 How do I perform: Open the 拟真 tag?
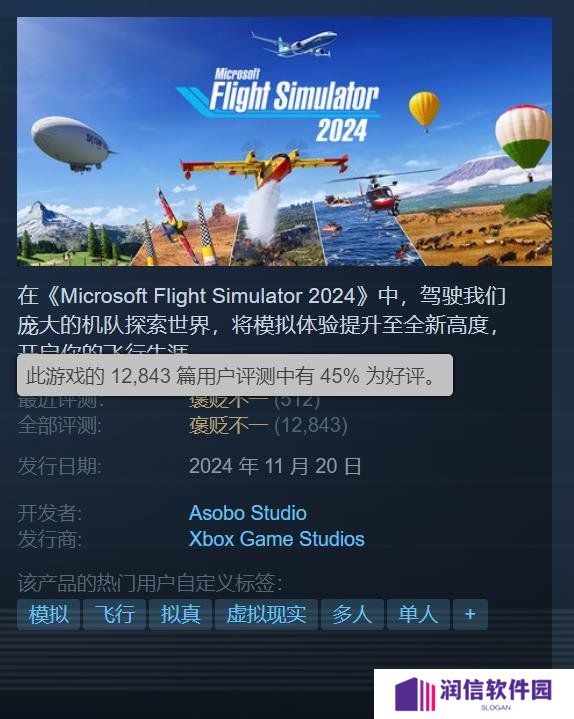tap(180, 614)
